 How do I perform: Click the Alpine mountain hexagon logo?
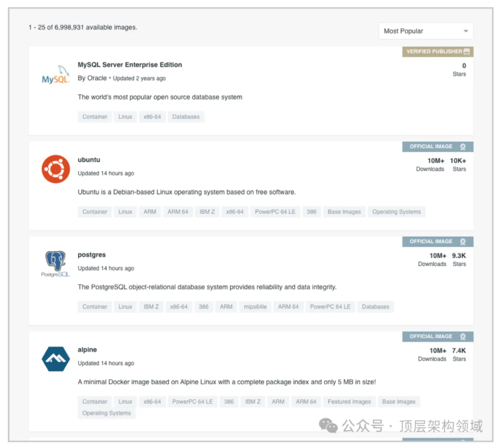click(x=55, y=359)
